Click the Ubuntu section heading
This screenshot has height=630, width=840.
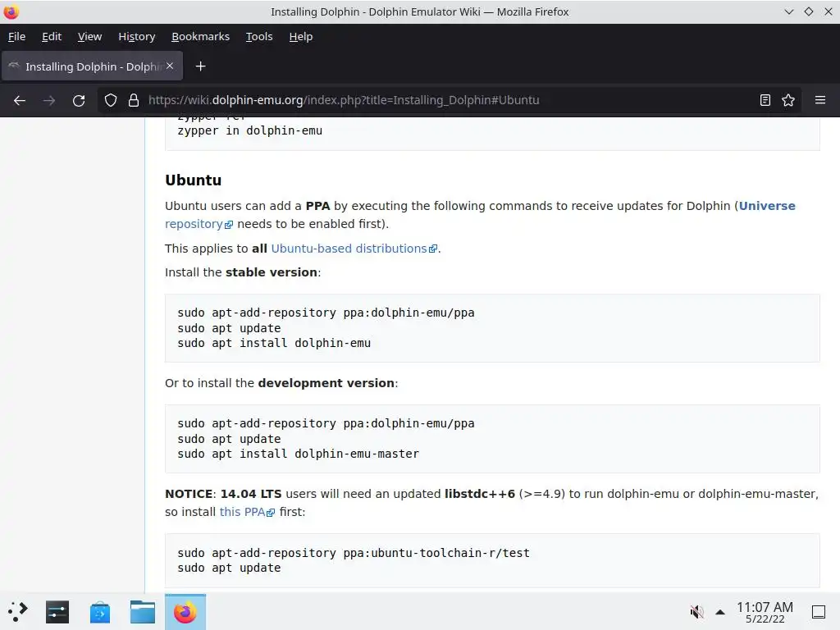[x=193, y=180]
